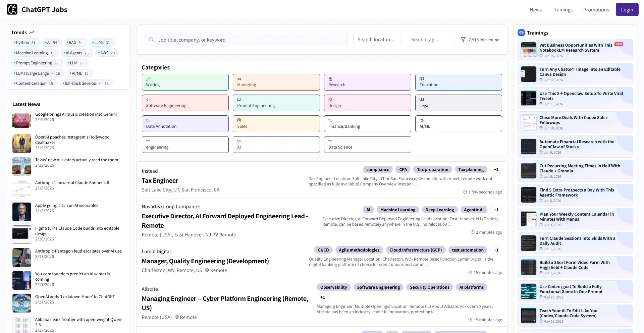Click the Search tag field
The height and width of the screenshot is (333, 644).
431,40
